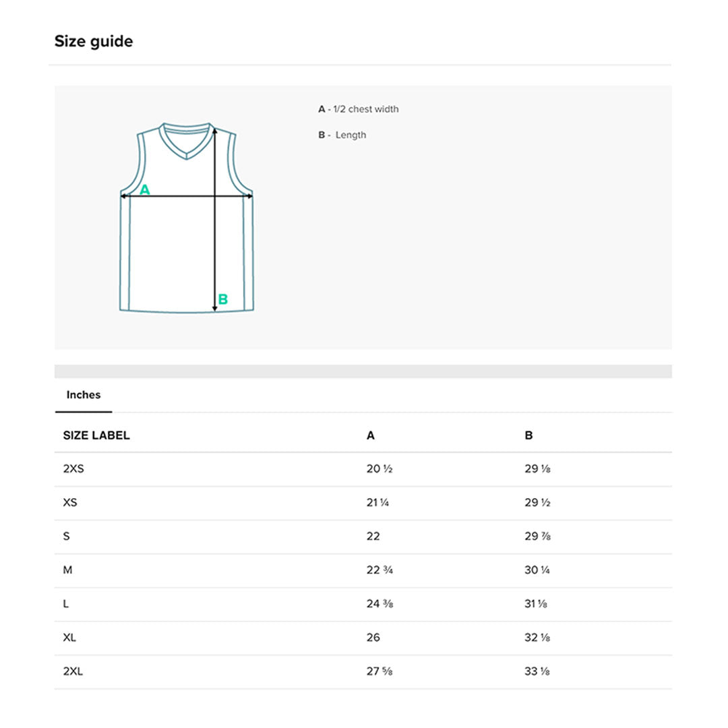Click the 24 ⅜ chest value for size L
Viewport: 728px width, 728px height.
point(380,604)
